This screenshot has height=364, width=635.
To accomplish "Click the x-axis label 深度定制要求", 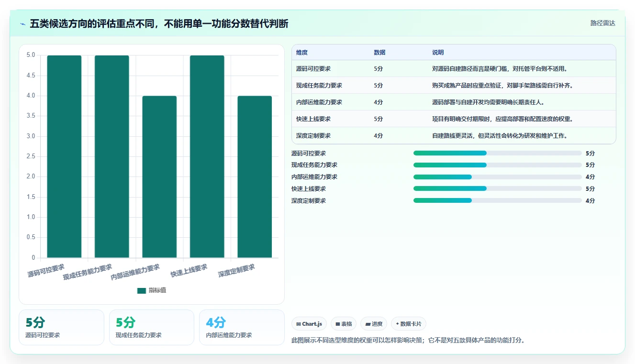I will point(236,271).
